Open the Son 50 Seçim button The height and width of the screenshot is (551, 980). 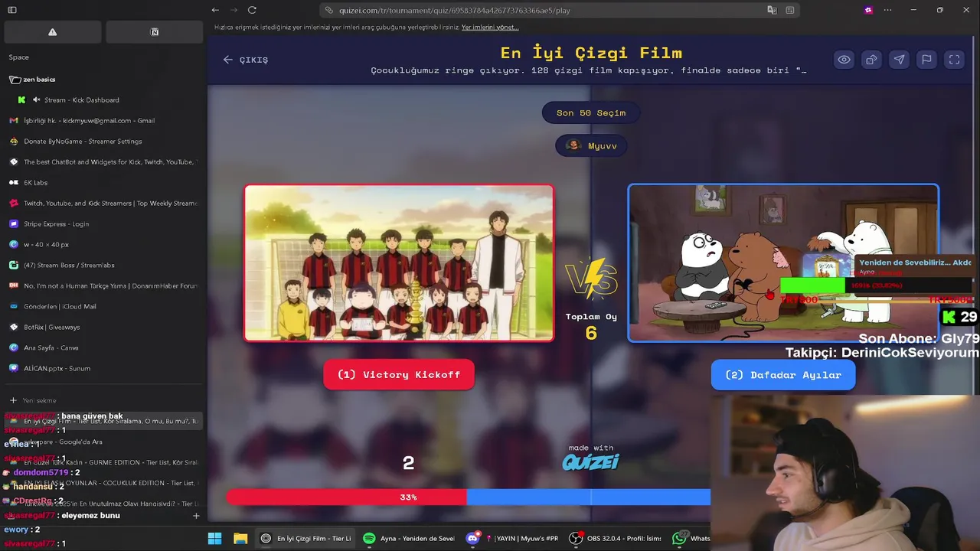[x=591, y=112]
